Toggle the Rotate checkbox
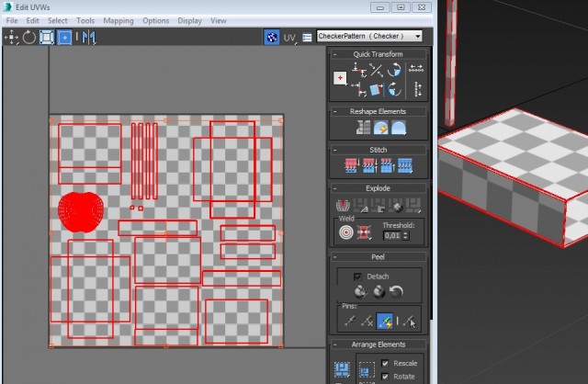The width and height of the screenshot is (588, 384). point(385,376)
